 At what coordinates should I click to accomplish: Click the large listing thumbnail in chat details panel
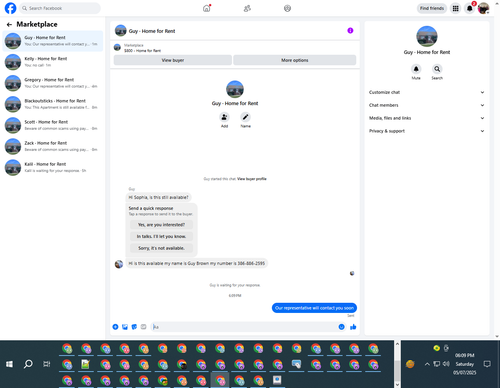[x=427, y=36]
